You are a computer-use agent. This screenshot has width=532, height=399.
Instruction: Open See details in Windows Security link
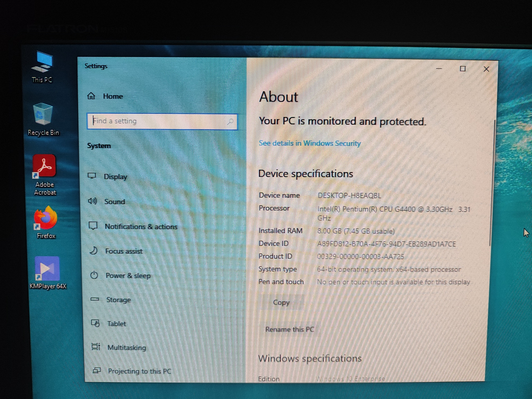[310, 143]
